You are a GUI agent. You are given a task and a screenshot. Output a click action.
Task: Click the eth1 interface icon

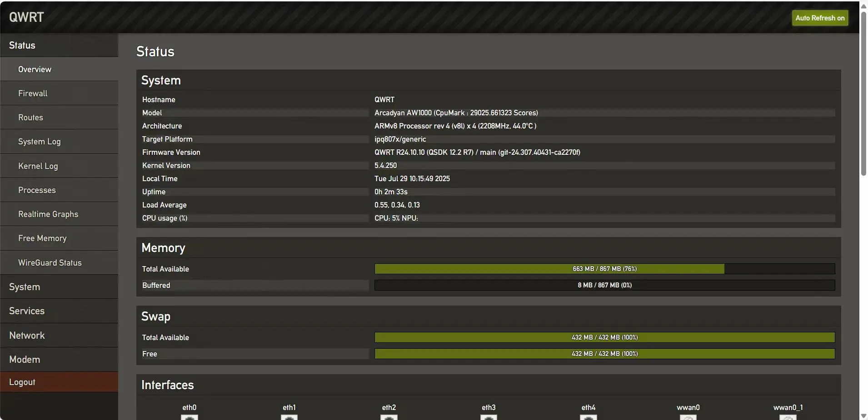(289, 417)
